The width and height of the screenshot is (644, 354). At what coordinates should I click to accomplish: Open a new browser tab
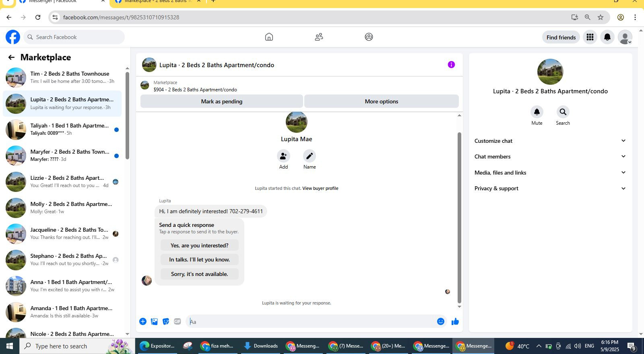[213, 2]
